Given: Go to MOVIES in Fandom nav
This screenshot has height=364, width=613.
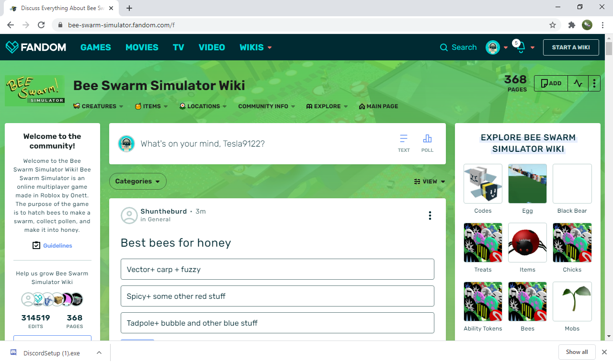Looking at the screenshot, I should tap(142, 47).
